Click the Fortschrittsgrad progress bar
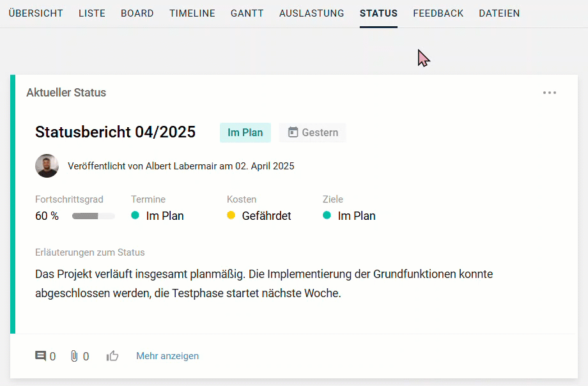 coord(93,216)
